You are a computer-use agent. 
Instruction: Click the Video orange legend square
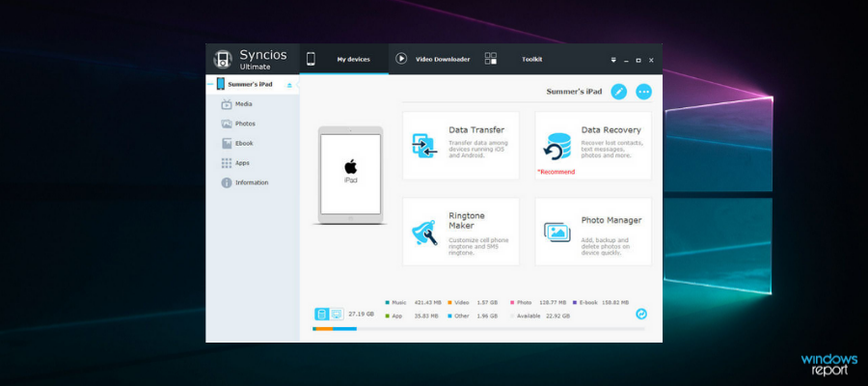click(x=449, y=302)
